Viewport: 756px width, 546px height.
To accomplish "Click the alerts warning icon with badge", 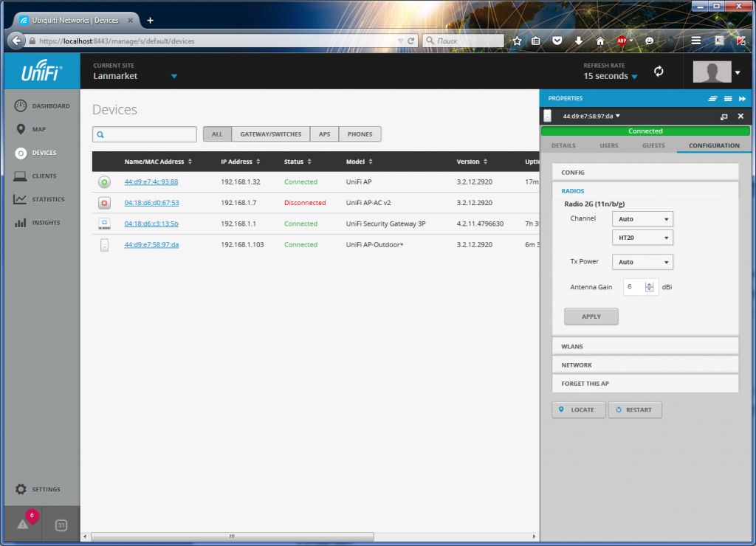I will coord(23,524).
